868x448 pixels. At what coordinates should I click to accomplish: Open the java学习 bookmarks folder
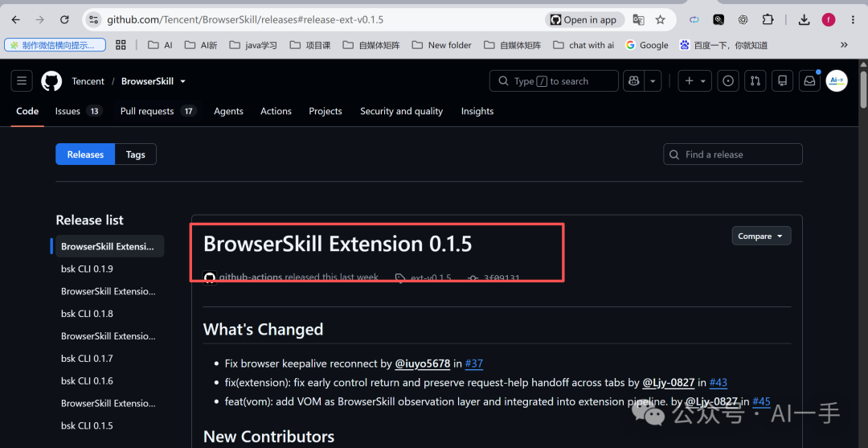click(x=253, y=45)
